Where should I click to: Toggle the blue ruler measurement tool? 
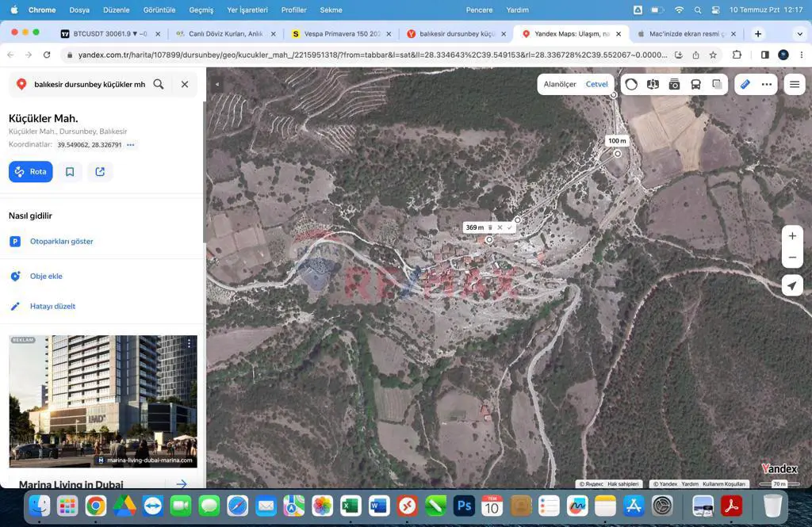click(745, 84)
